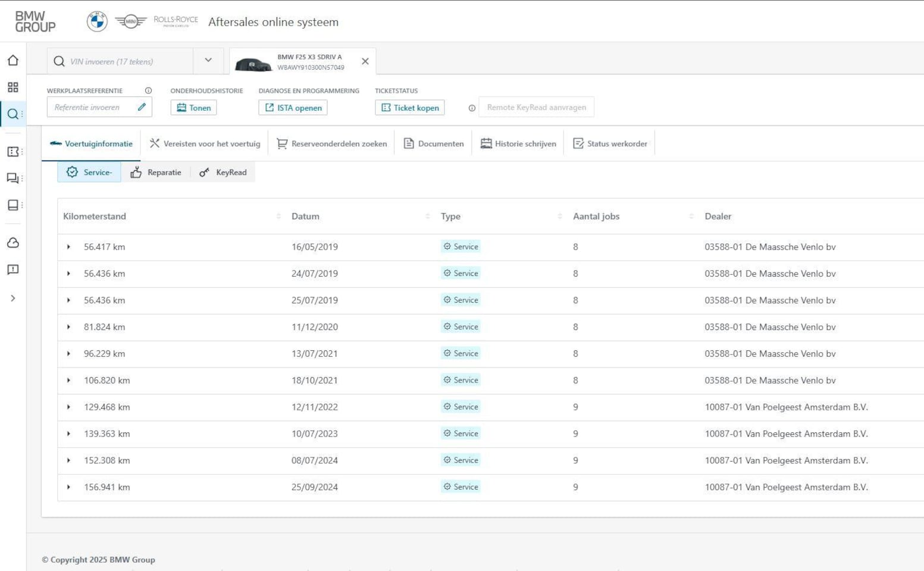Expand the 56.417 km row
The height and width of the screenshot is (571, 924).
[68, 247]
